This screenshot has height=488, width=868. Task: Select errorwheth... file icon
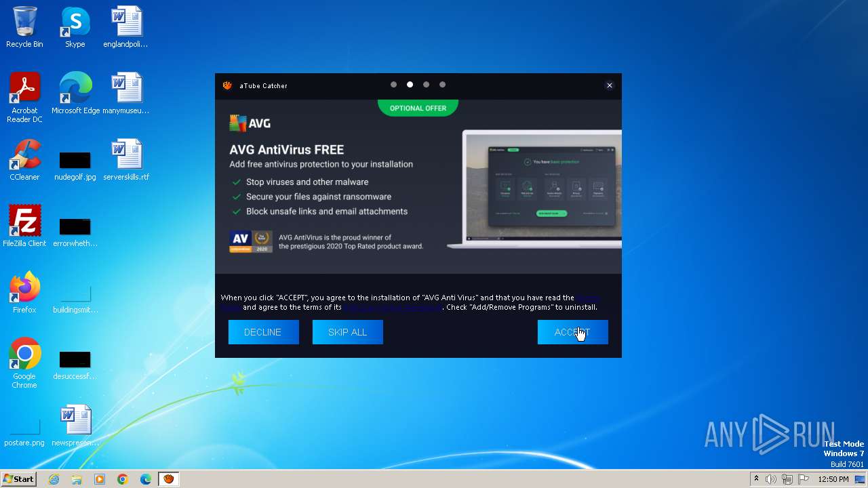[x=75, y=232]
